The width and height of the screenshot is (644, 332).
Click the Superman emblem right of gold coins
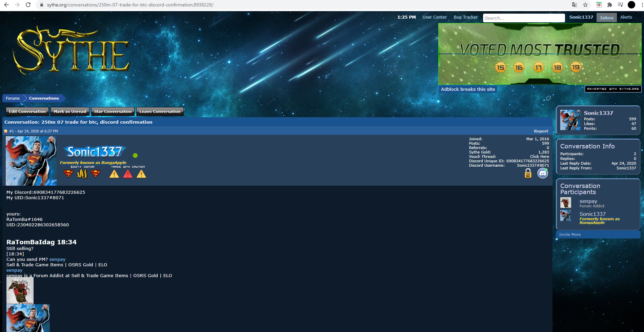(96, 174)
